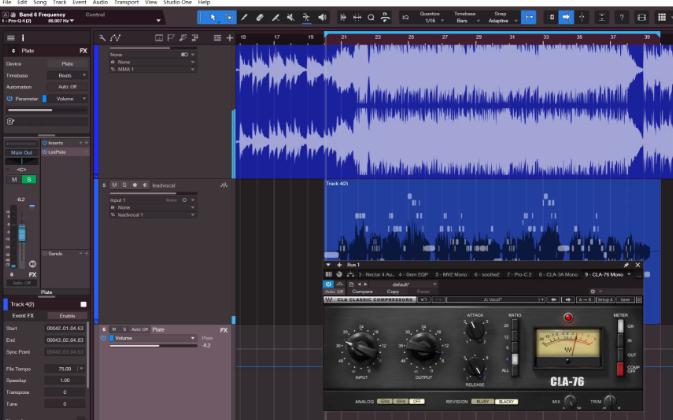Toggle CLA-76 plugin power bypass
Image resolution: width=673 pixels, height=420 pixels.
[328, 284]
